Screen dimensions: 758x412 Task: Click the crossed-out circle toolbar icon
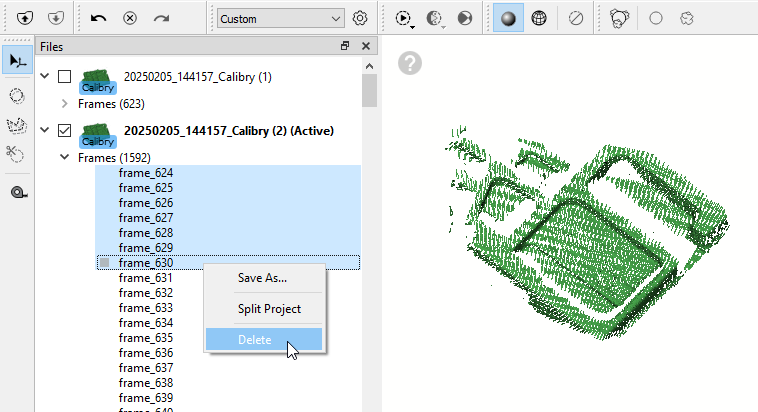(576, 18)
